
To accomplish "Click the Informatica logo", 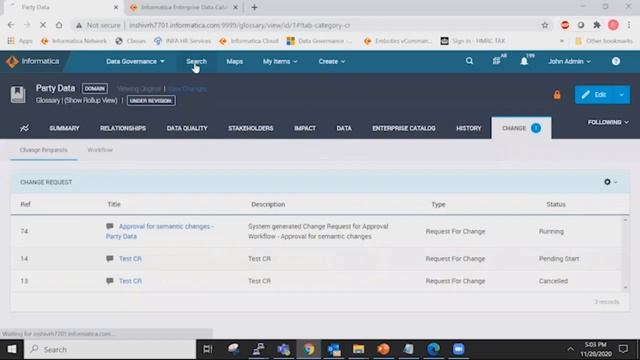I will [33, 61].
